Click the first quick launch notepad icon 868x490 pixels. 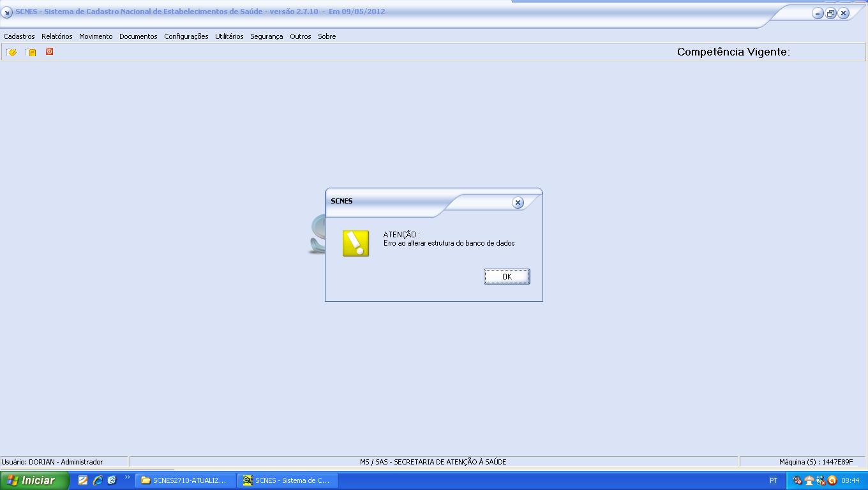[x=83, y=480]
